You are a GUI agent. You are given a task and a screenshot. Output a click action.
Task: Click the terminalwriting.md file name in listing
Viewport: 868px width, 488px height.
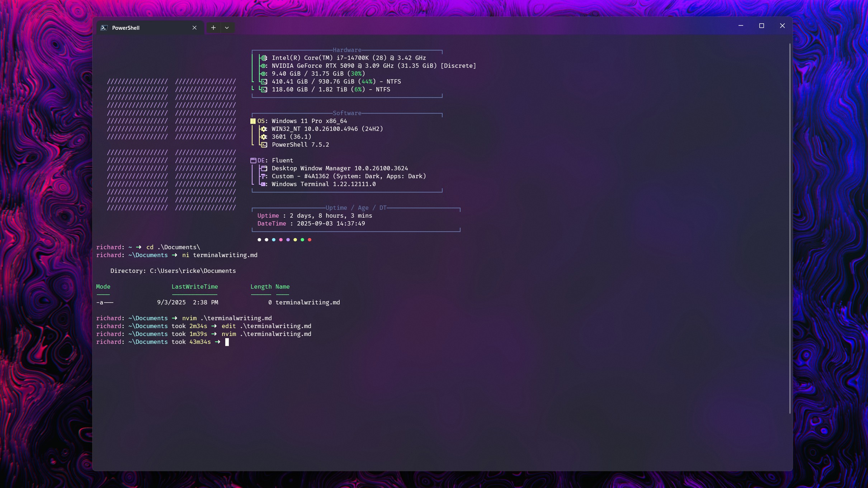(x=307, y=303)
